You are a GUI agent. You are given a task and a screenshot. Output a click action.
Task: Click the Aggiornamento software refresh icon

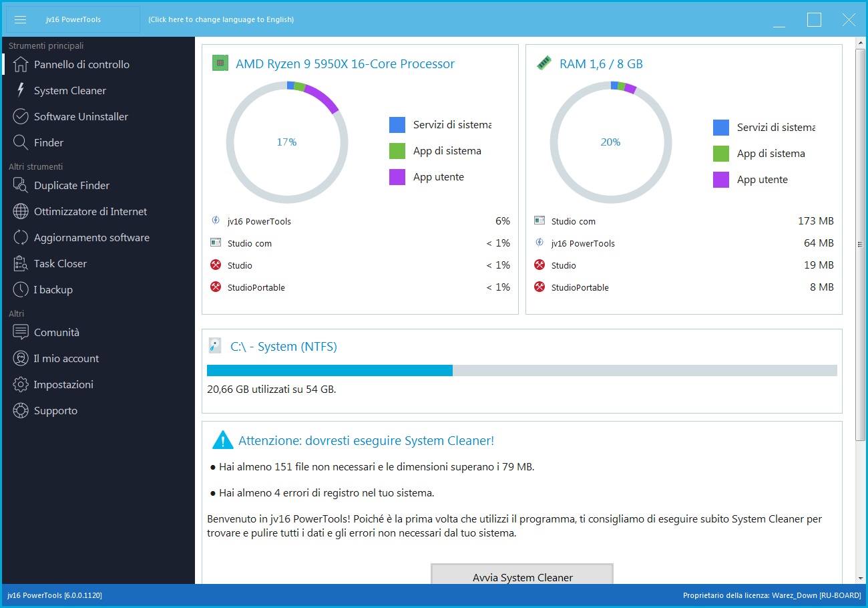point(21,237)
